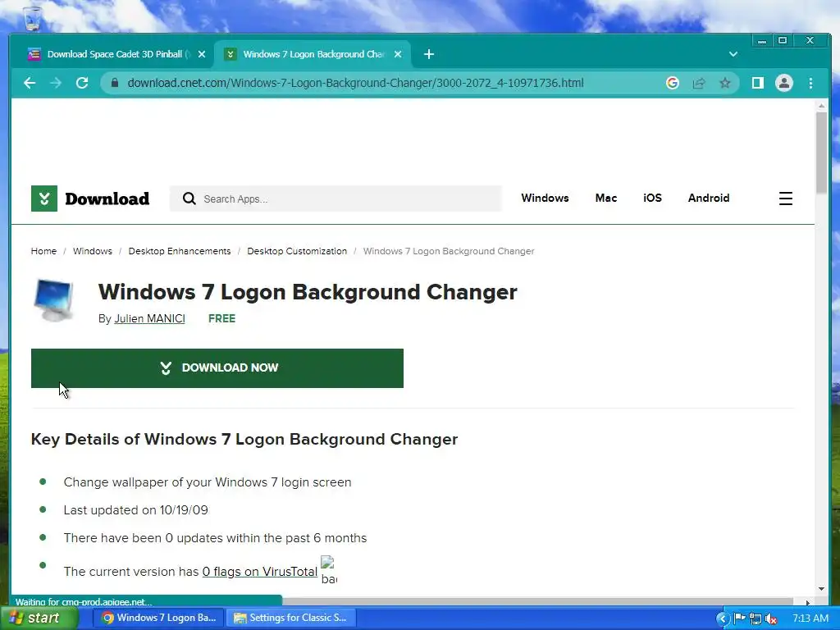The width and height of the screenshot is (840, 630).
Task: Open the Julien MANICI author link
Action: [x=149, y=319]
